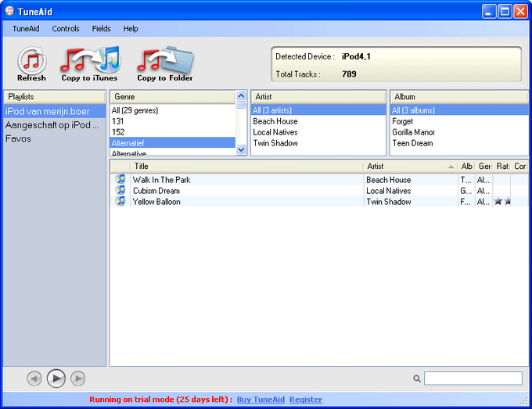Follow the Buy TuneAid link
Screen dimensions: 532x409
click(x=261, y=400)
